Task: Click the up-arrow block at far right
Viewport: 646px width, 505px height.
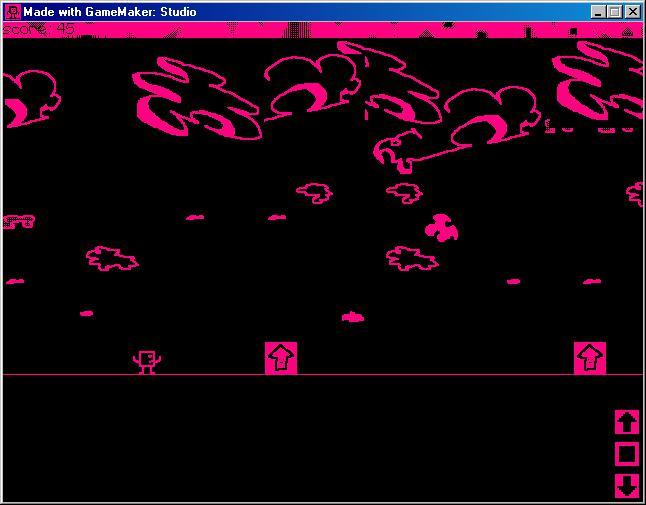Action: click(x=590, y=358)
